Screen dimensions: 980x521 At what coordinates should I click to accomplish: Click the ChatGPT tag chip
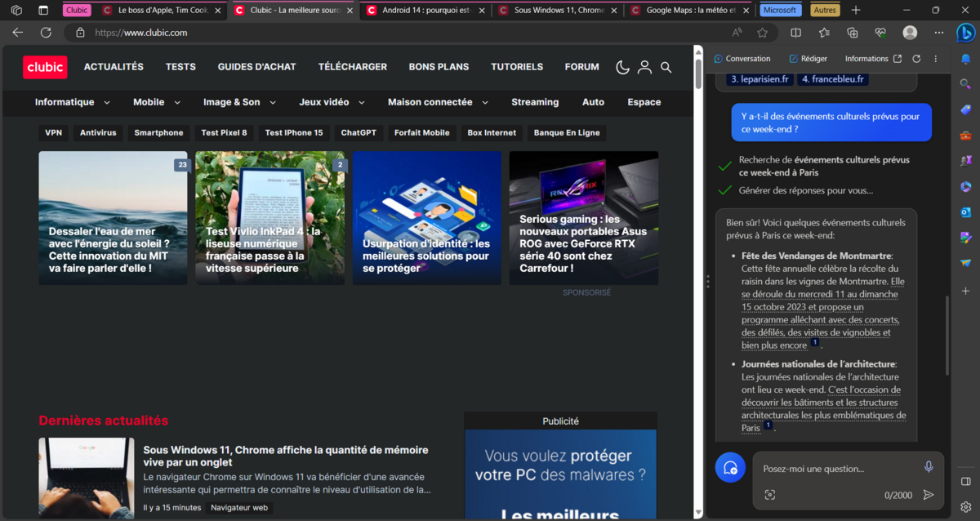(x=359, y=132)
